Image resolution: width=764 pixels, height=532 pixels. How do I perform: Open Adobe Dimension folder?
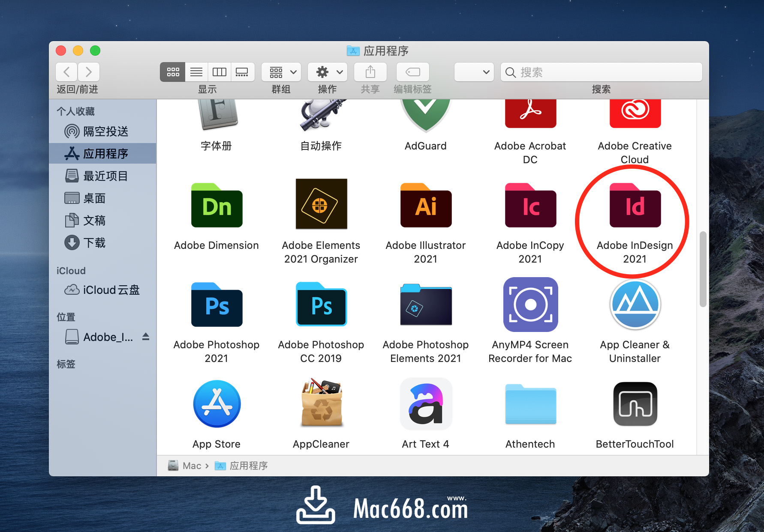click(x=217, y=205)
